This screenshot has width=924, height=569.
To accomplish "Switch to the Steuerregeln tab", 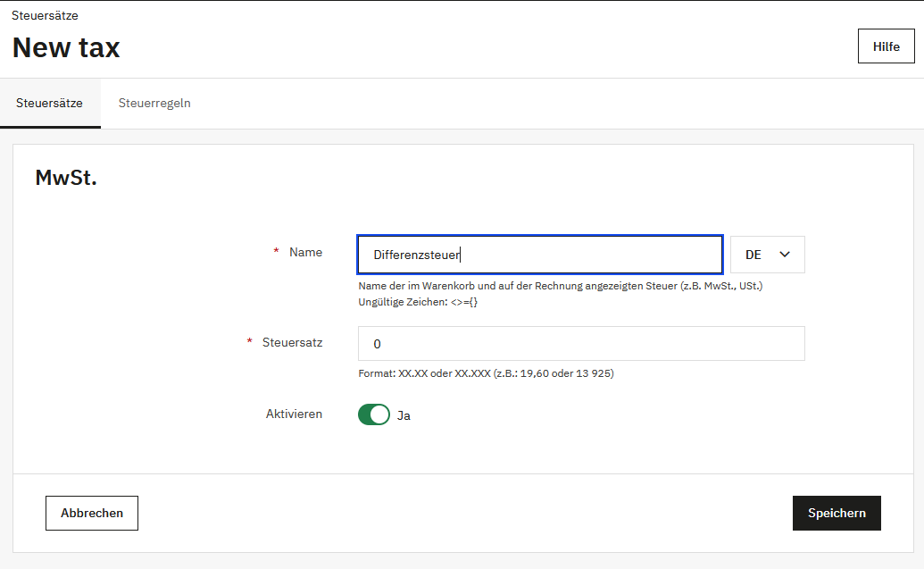I will coord(154,103).
